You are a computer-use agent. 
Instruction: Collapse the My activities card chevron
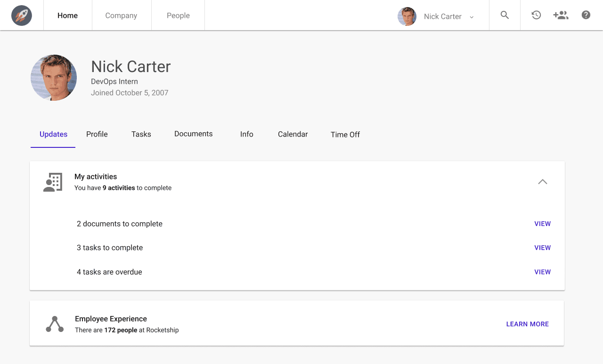[x=543, y=182]
